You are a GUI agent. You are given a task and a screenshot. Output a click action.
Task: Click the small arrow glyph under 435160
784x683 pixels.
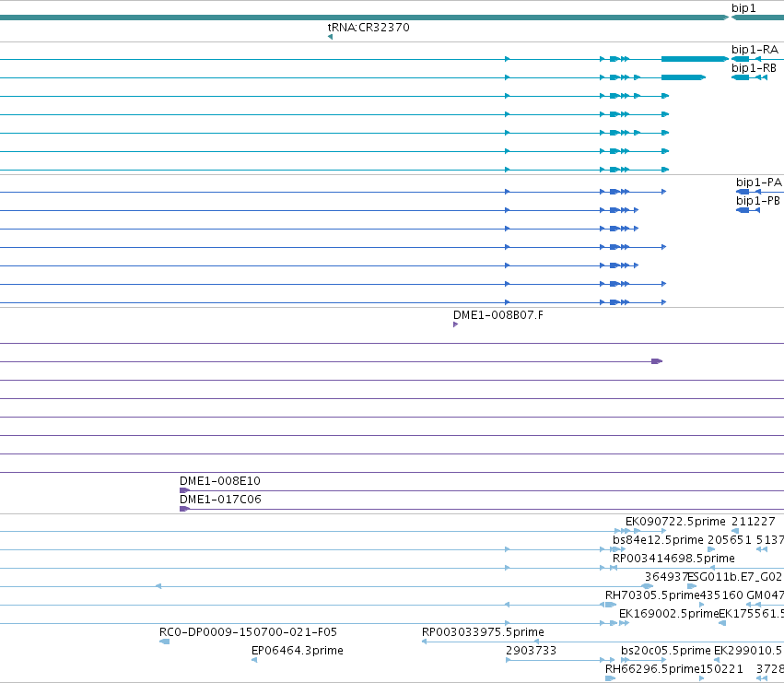click(701, 605)
